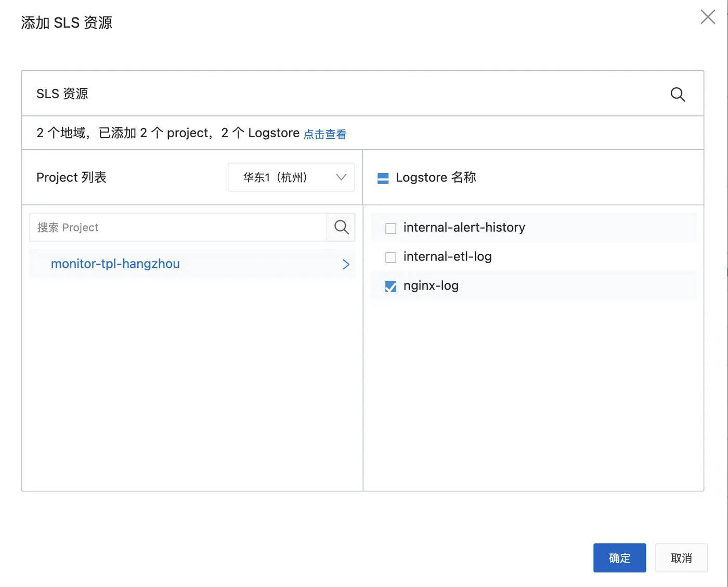Click the nginx-log label text
728x587 pixels.
coord(431,286)
